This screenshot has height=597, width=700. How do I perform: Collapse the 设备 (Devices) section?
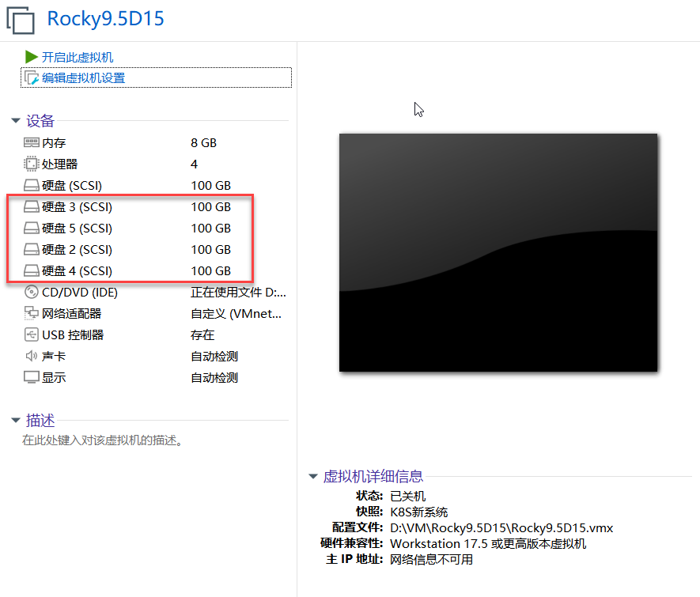point(15,121)
